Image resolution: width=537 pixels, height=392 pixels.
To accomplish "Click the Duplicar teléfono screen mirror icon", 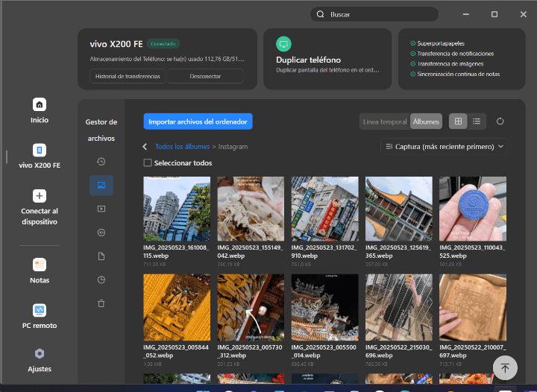I will [x=283, y=44].
